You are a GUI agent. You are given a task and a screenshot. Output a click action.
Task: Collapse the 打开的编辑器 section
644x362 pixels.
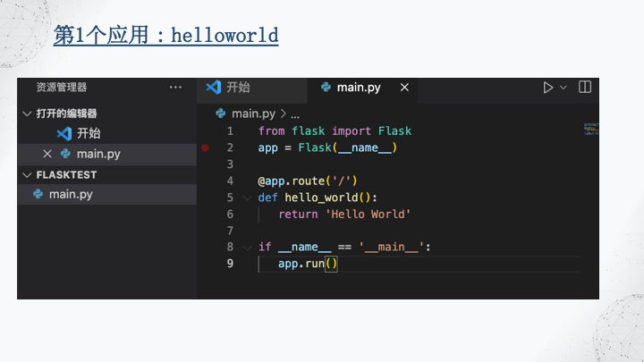pyautogui.click(x=27, y=114)
